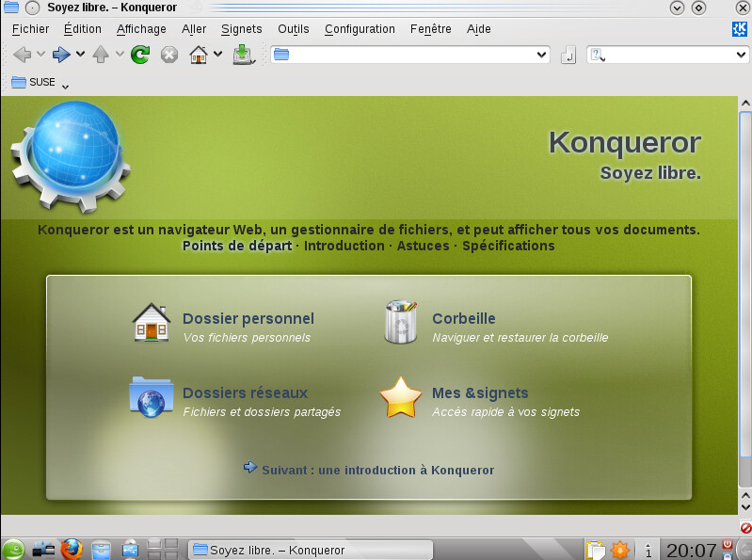Open the Affichage menu
Viewport: 752px width, 560px height.
point(141,29)
